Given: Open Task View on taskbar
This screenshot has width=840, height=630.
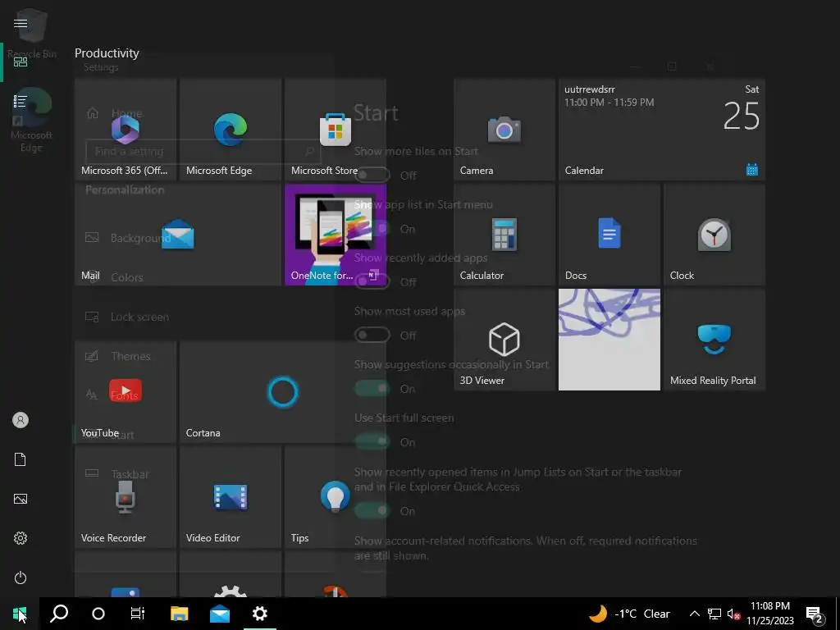Looking at the screenshot, I should [138, 614].
